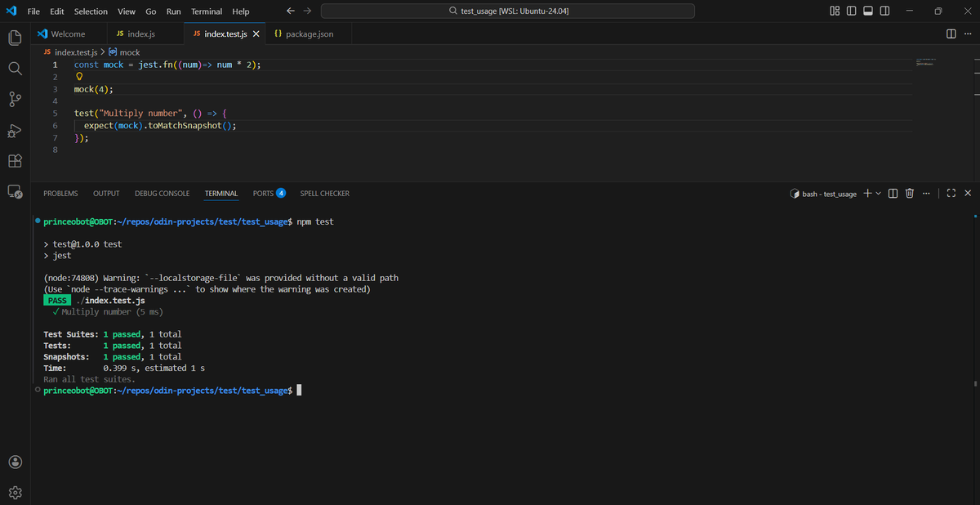The height and width of the screenshot is (505, 980).
Task: Open editor More Actions ellipsis
Action: (968, 34)
